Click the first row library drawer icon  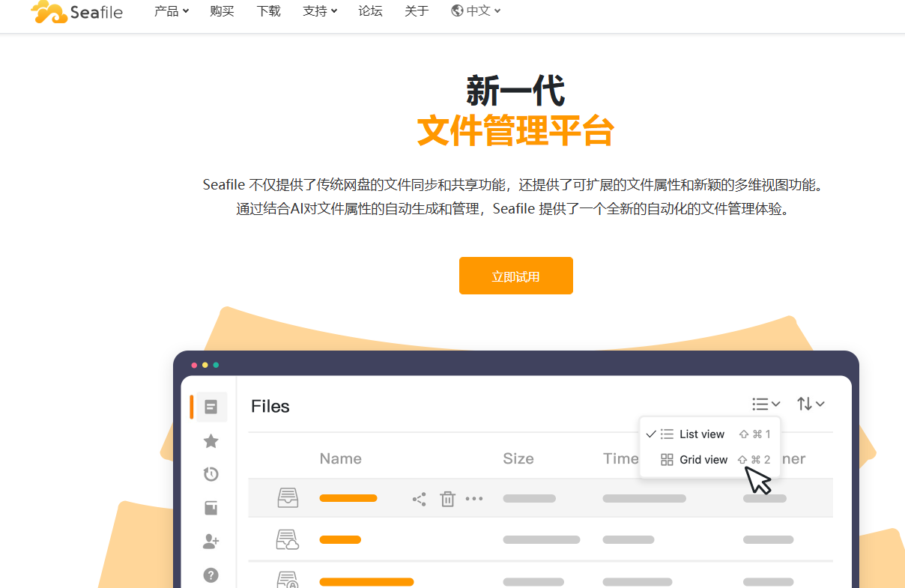click(x=288, y=498)
